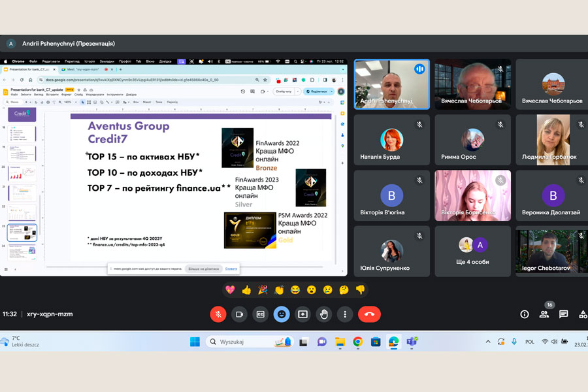Send the thumbs down reaction
The width and height of the screenshot is (588, 392).
point(360,289)
